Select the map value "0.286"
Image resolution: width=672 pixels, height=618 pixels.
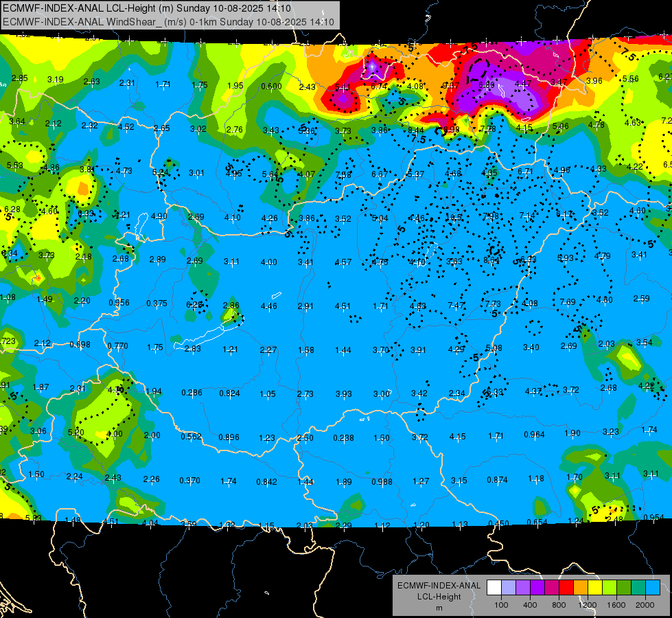192,392
